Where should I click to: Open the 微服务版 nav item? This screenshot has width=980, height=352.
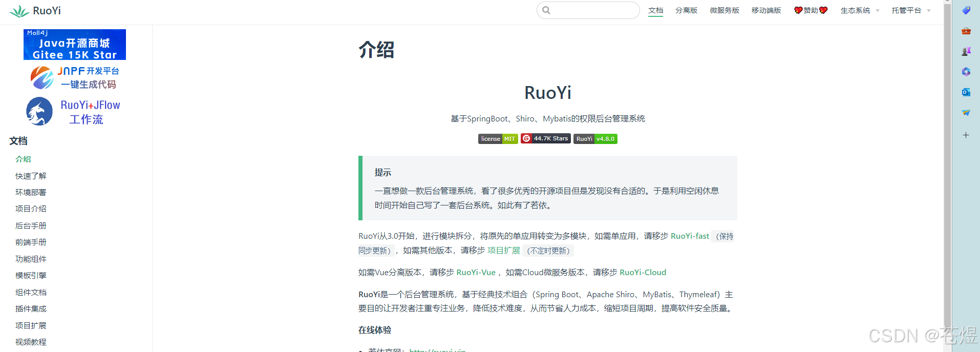(x=725, y=10)
